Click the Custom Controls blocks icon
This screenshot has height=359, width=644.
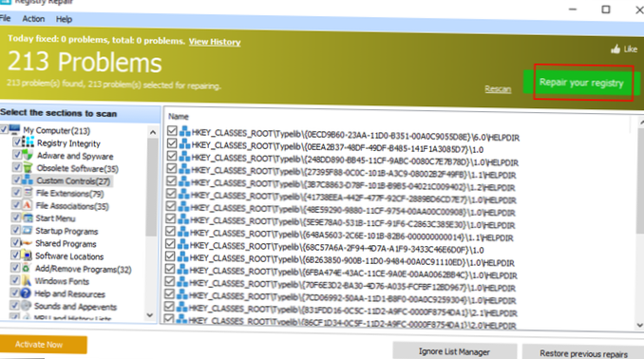(x=28, y=179)
